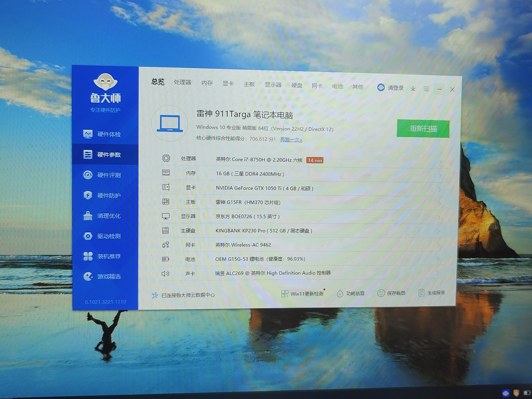532x399 pixels.
Task: Expand the 处理器 Core i7-8750H row arrow
Action: click(440, 162)
